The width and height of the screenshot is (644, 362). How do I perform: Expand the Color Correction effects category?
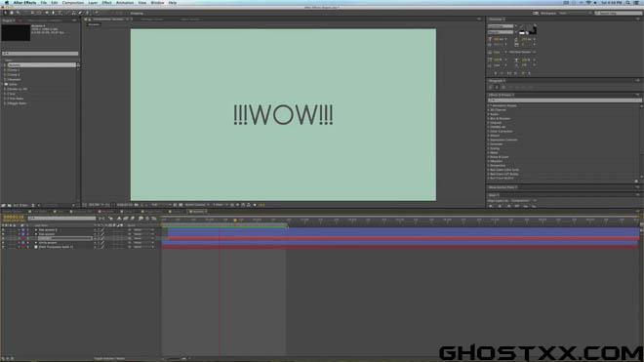point(501,131)
